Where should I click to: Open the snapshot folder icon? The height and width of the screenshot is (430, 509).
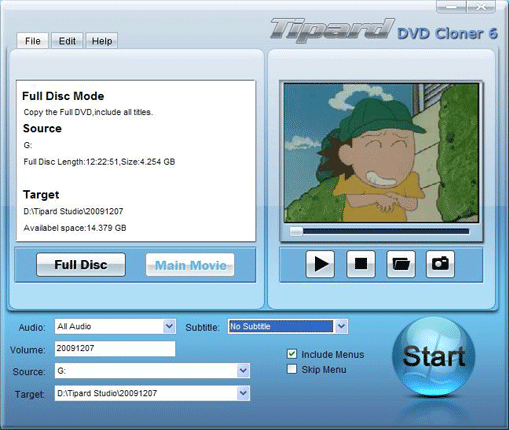pyautogui.click(x=401, y=264)
